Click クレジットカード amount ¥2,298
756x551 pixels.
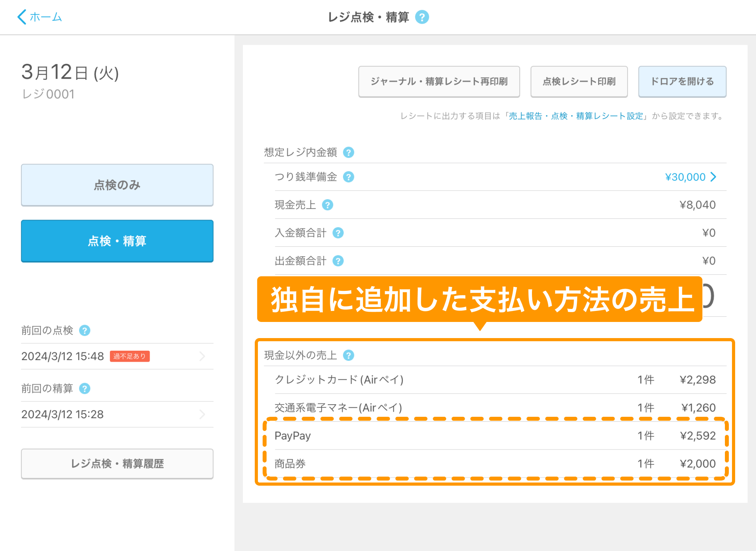tap(698, 380)
